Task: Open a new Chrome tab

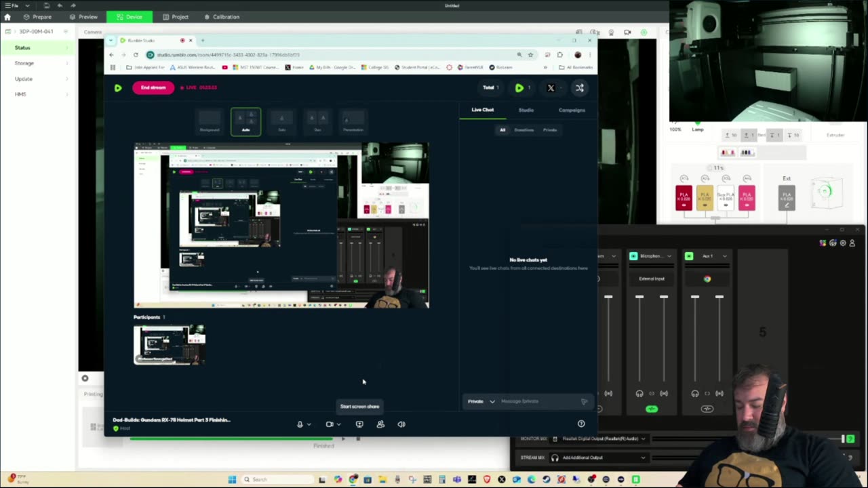Action: pyautogui.click(x=202, y=41)
